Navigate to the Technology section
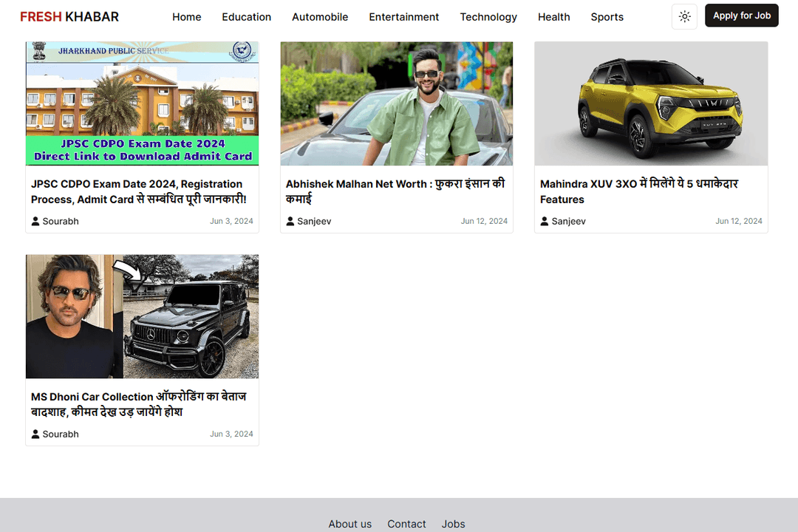Viewport: 798px width, 532px height. click(x=488, y=17)
